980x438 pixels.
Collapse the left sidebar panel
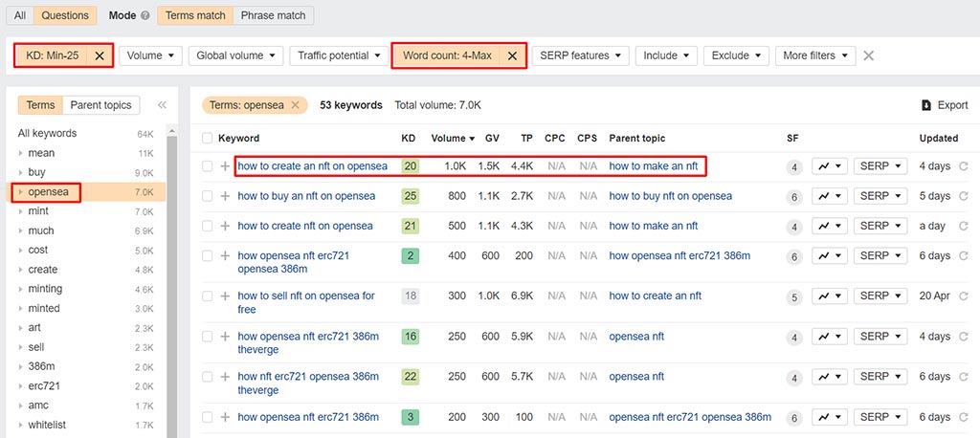[162, 105]
